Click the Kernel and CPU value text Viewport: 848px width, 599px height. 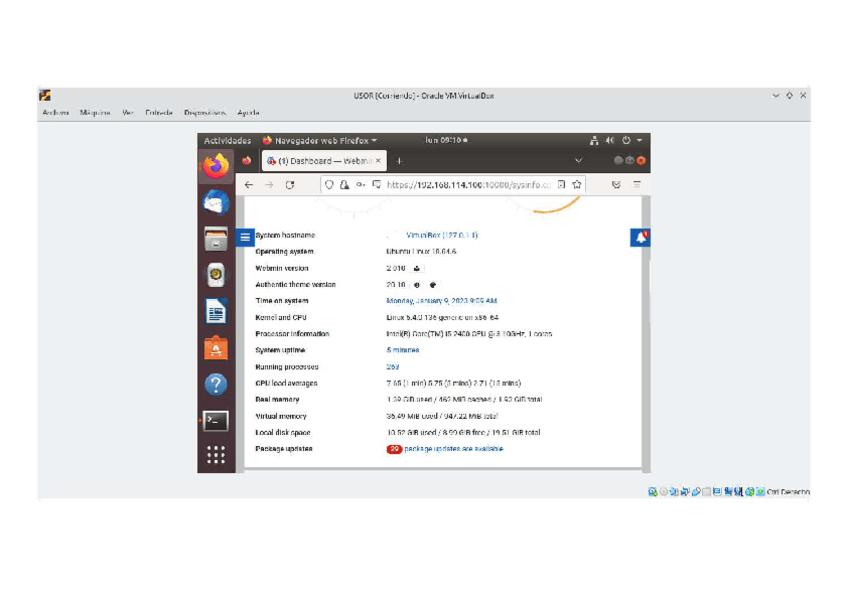pos(442,318)
